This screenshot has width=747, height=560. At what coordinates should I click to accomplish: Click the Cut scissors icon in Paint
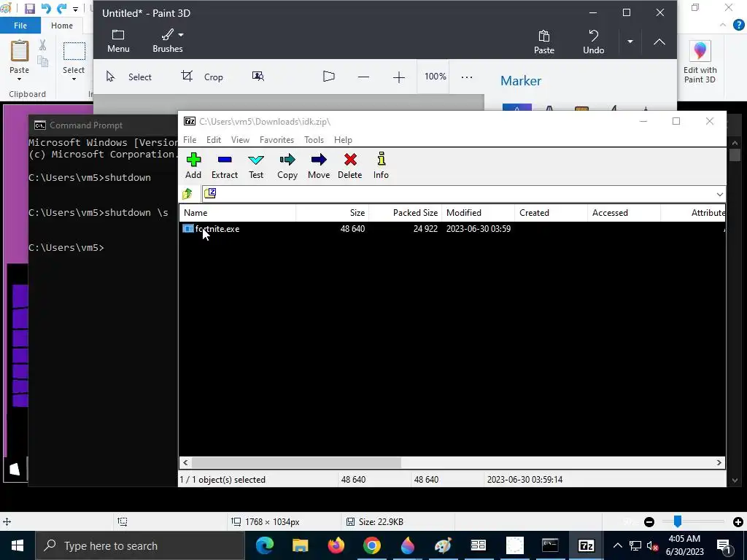click(x=43, y=45)
